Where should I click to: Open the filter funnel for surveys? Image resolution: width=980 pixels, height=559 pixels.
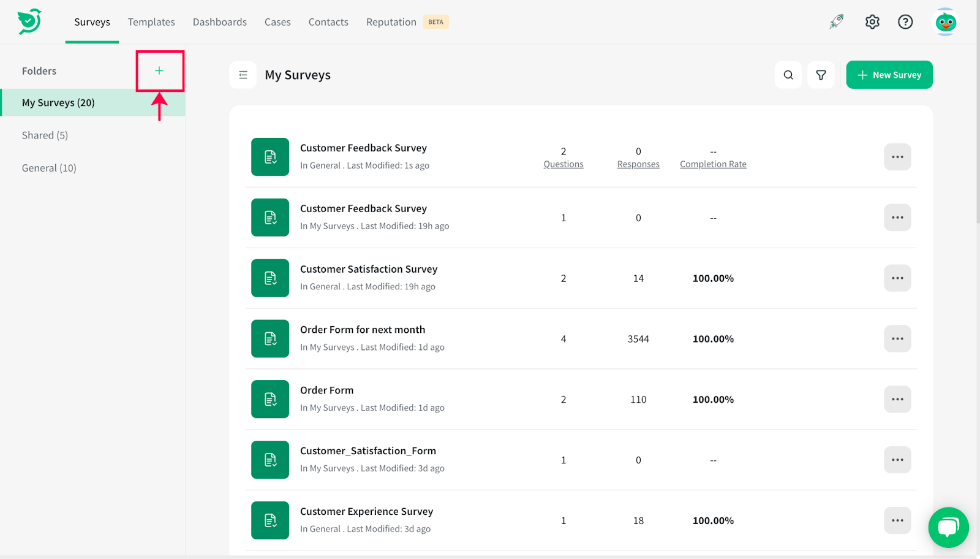tap(821, 75)
